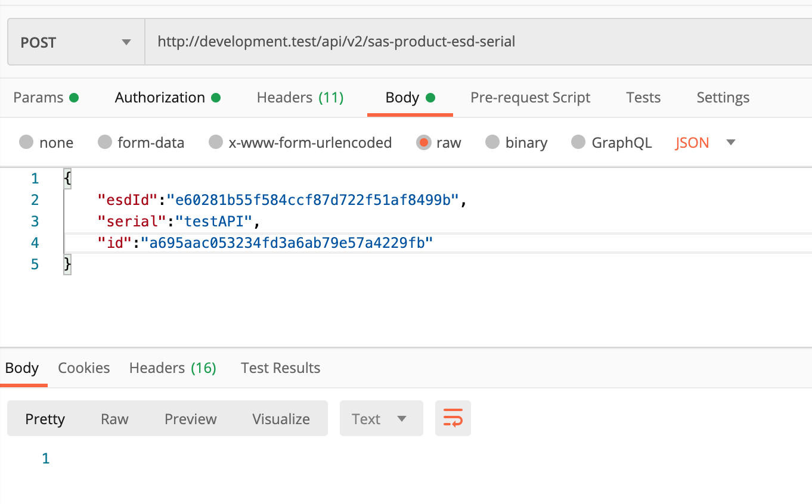Image resolution: width=812 pixels, height=504 pixels.
Task: Show the Visualize response view
Action: click(x=281, y=419)
